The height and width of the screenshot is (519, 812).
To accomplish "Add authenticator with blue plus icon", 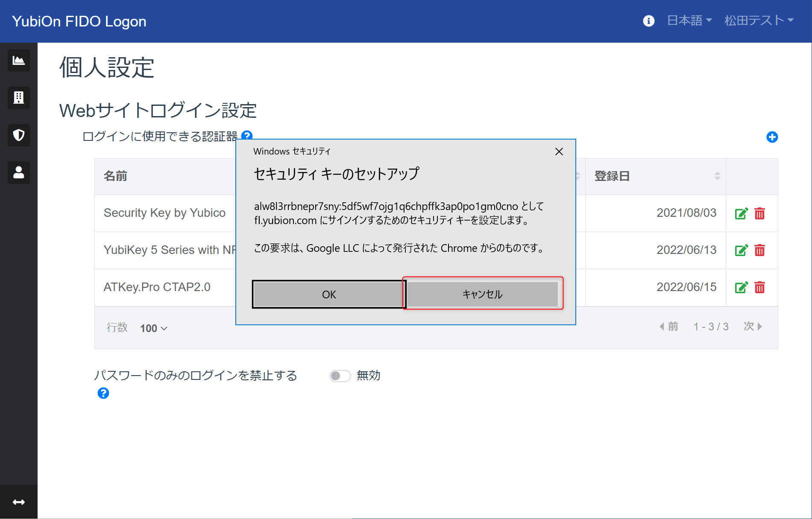I will 772,137.
